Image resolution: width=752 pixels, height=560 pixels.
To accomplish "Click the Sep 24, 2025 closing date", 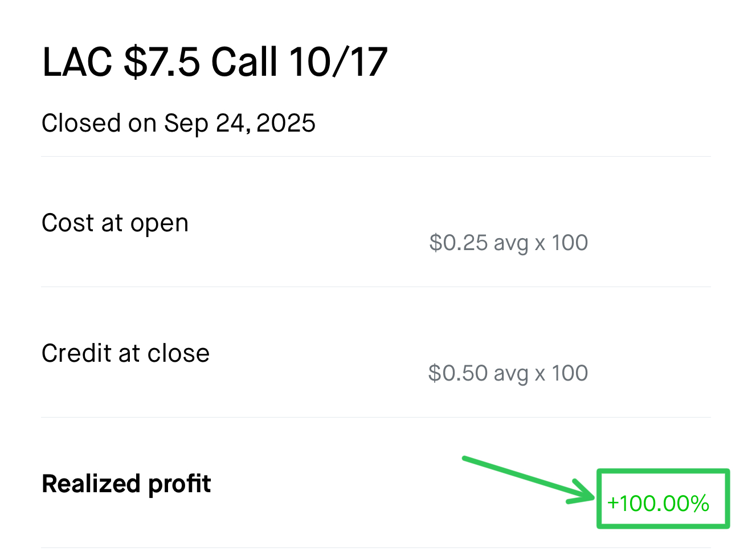I will point(240,123).
